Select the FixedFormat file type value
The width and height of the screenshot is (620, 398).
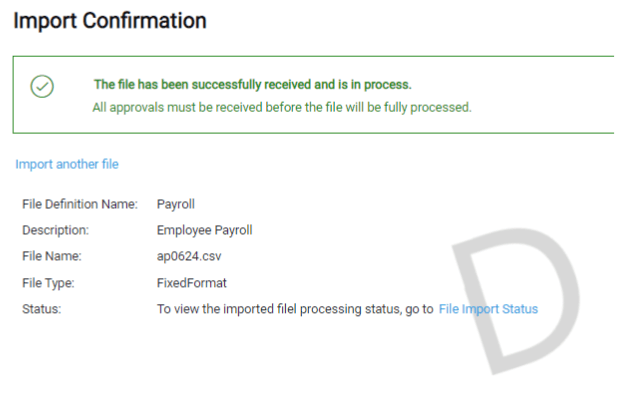click(192, 283)
